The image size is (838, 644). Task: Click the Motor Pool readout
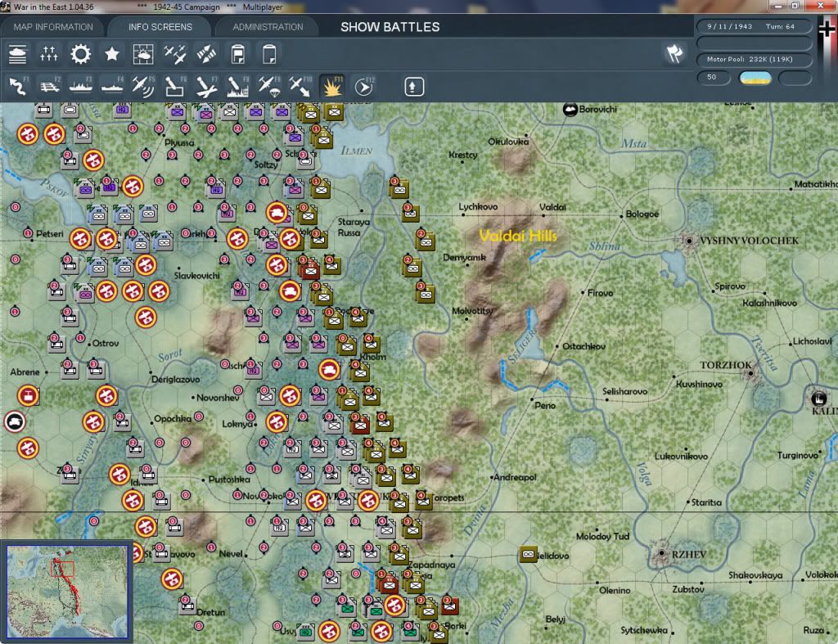coord(754,59)
